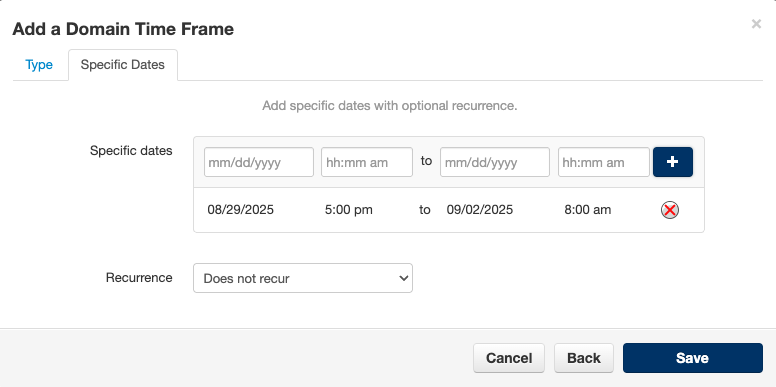Select the Specific dates field label
Screen dimensions: 776x387
tap(131, 150)
